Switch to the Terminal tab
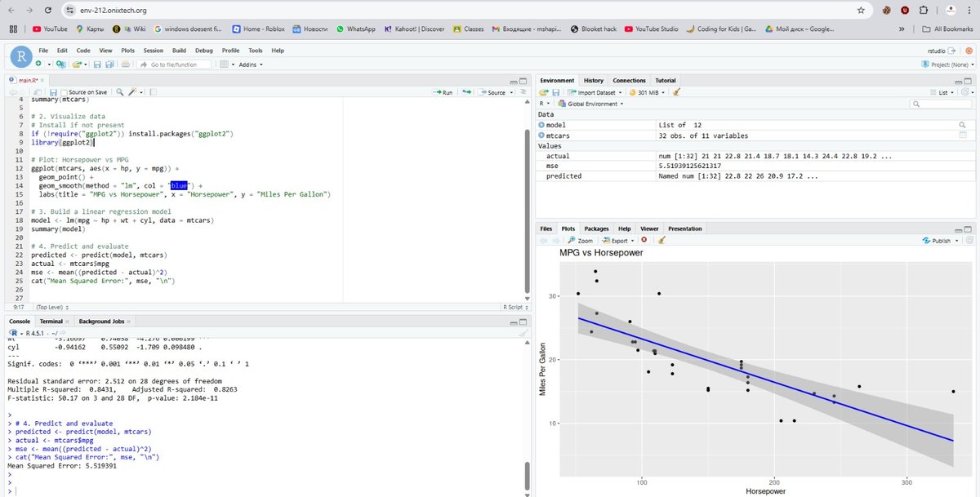Image resolution: width=980 pixels, height=497 pixels. (51, 322)
